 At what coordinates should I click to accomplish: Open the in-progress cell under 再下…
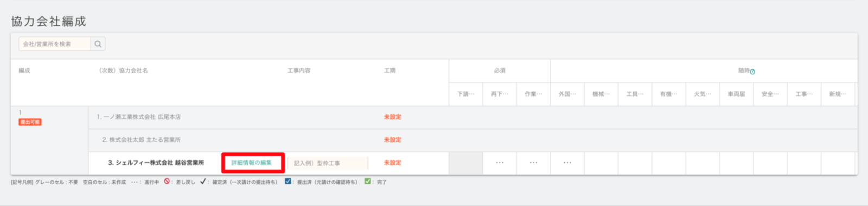coord(500,163)
